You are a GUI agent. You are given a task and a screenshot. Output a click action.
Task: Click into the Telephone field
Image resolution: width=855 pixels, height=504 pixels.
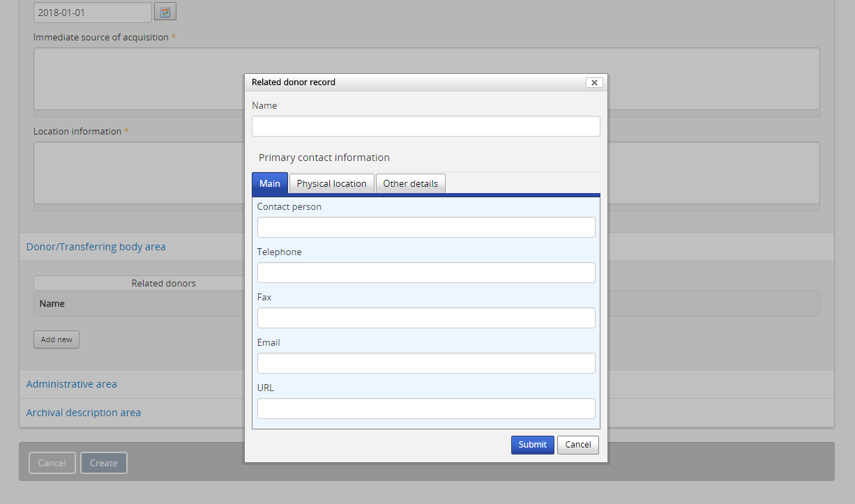tap(425, 273)
